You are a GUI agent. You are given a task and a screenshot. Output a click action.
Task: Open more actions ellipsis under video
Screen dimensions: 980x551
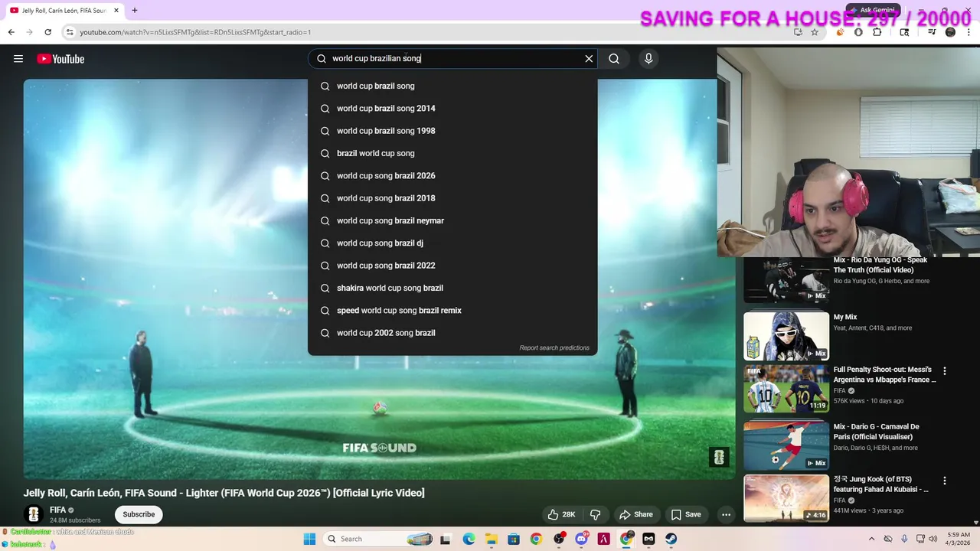tap(726, 514)
